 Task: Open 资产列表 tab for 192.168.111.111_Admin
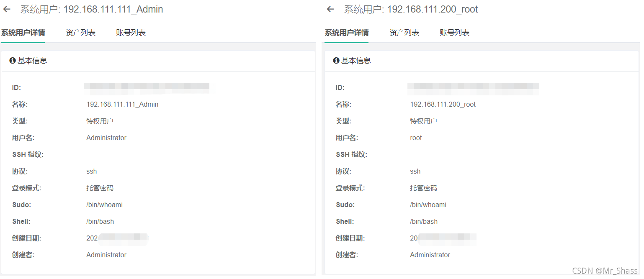pos(80,32)
